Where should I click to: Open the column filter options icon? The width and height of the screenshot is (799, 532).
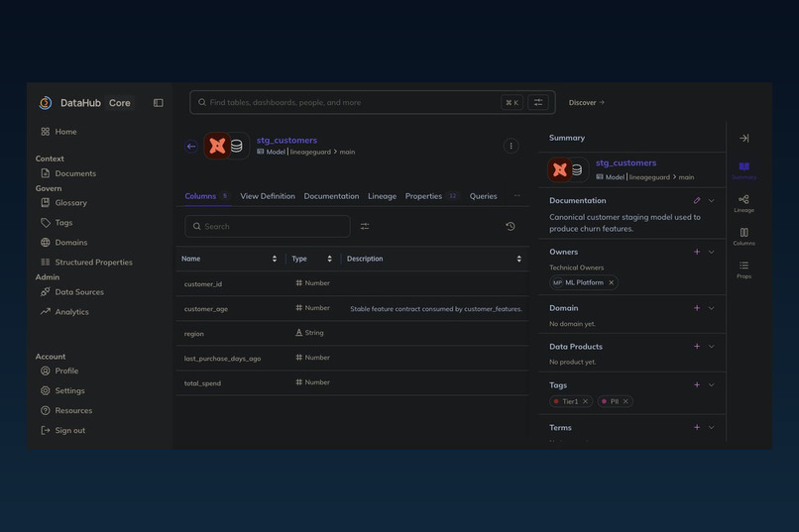pyautogui.click(x=365, y=227)
